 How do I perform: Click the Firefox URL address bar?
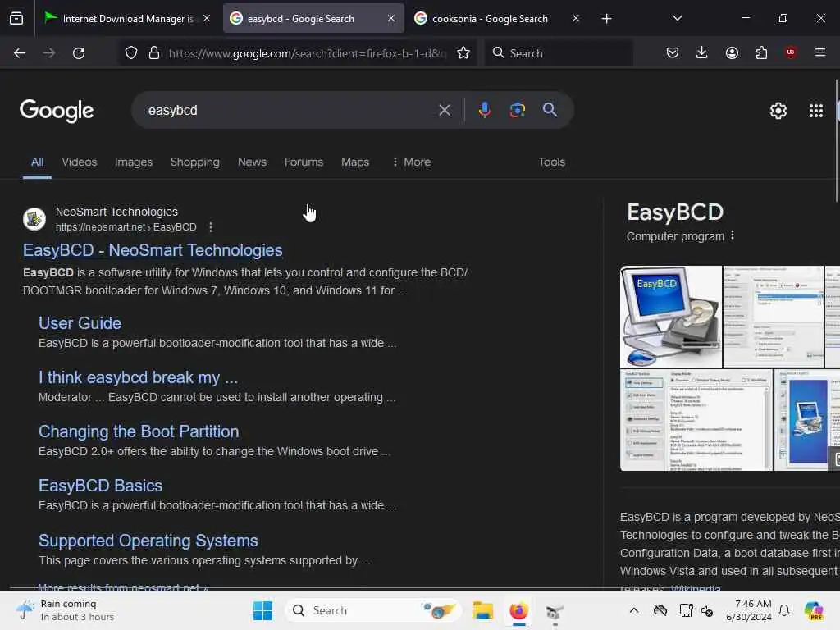tap(308, 53)
